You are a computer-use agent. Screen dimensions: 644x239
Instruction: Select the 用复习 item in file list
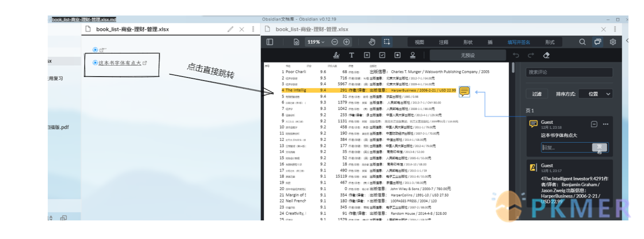[56, 78]
